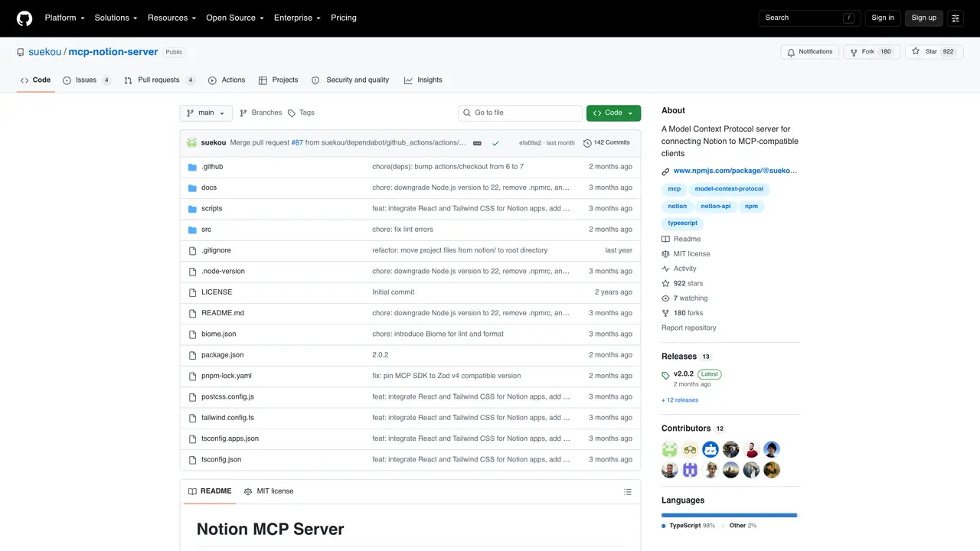Viewport: 980px width, 551px height.
Task: Open tsconfig.apps.json file
Action: [230, 439]
